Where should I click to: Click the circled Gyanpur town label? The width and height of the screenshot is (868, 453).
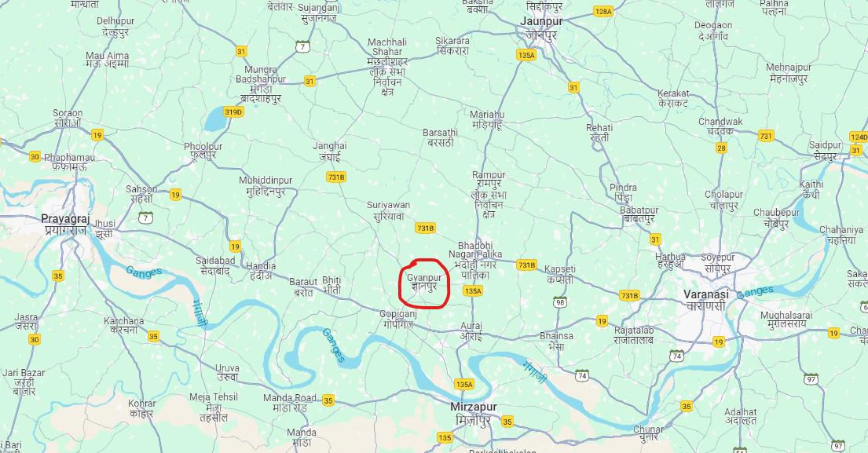(425, 282)
